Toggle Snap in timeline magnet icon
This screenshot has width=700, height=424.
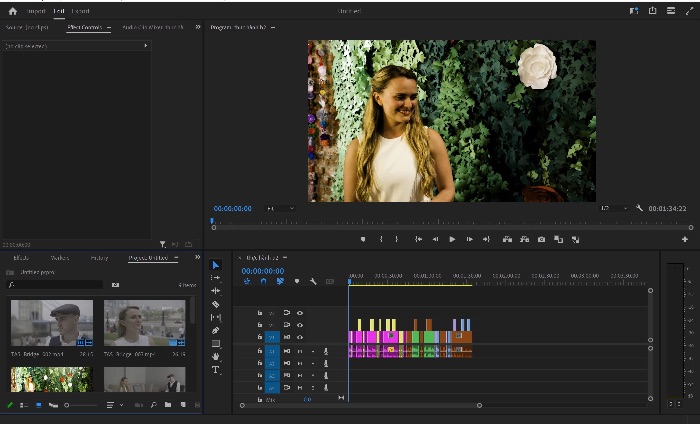[x=263, y=281]
